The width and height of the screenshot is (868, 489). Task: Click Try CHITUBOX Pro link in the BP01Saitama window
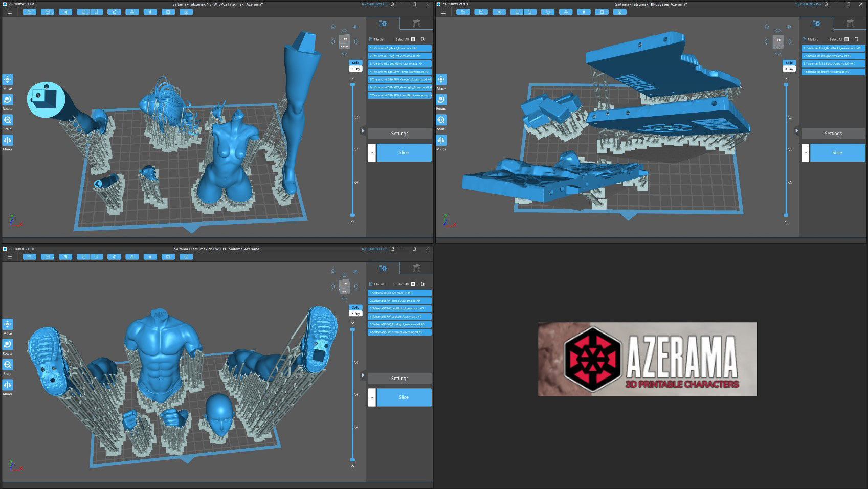[x=374, y=249]
